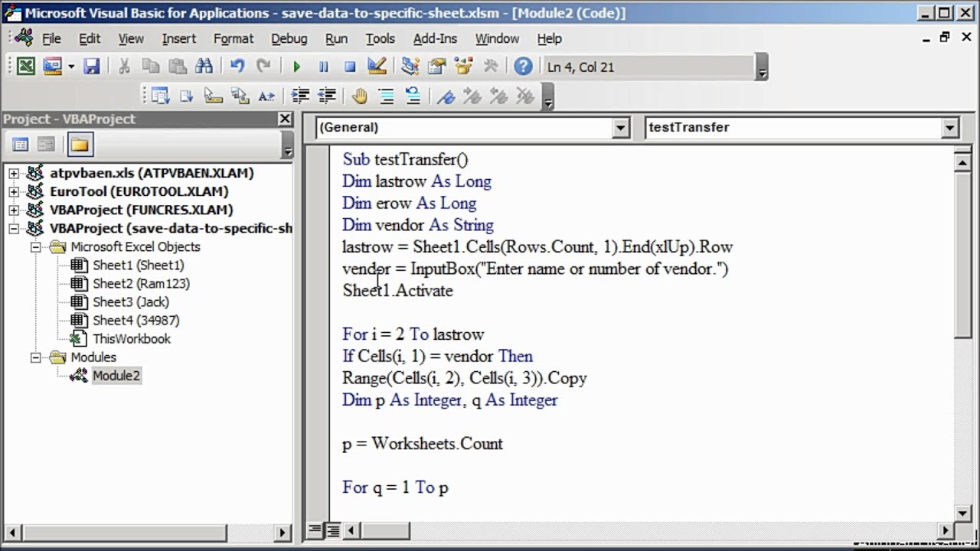Click the Toolbox icon in the toolbar
The height and width of the screenshot is (551, 980).
tap(490, 67)
